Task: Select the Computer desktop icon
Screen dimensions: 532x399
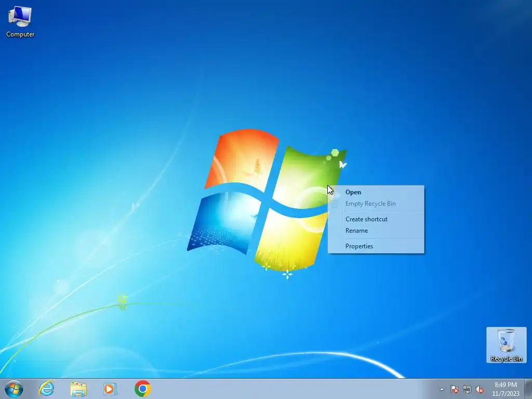Action: pos(20,22)
